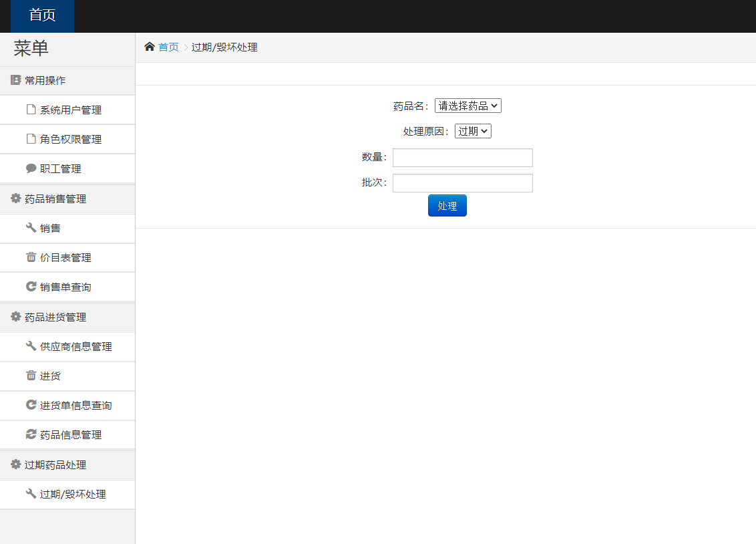Click the wrench icon next to 销售

pos(29,228)
